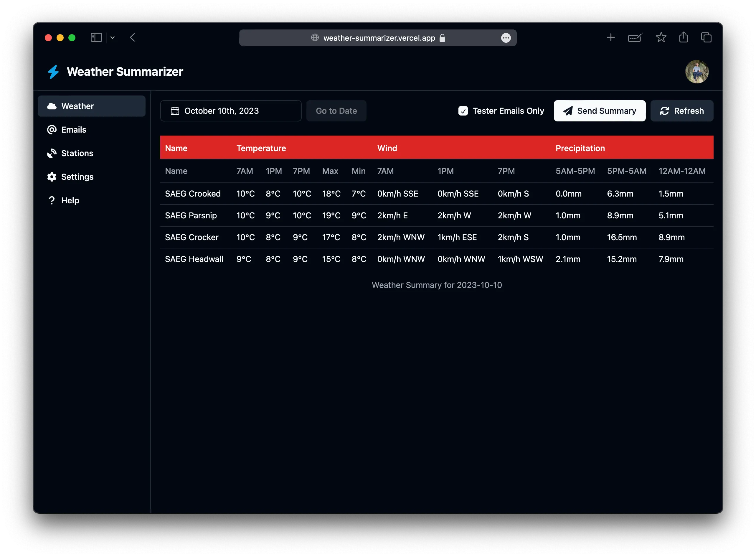Click the Settings gear icon
The height and width of the screenshot is (557, 756).
click(x=52, y=177)
